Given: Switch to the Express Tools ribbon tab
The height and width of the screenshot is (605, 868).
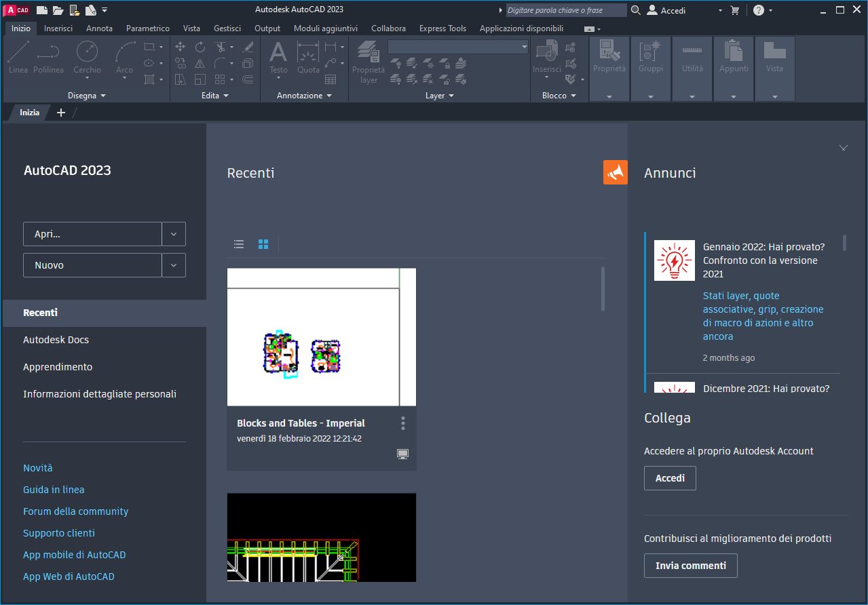Looking at the screenshot, I should pos(442,28).
